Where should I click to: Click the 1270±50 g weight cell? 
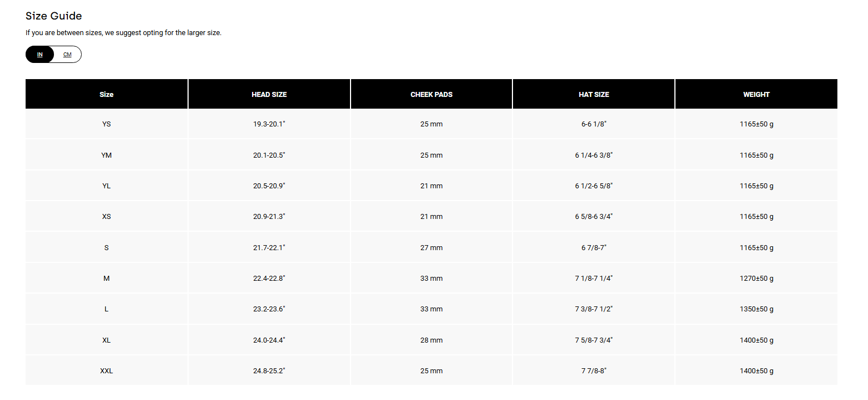point(756,279)
